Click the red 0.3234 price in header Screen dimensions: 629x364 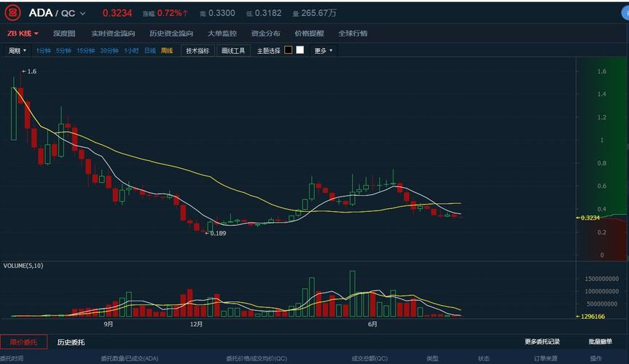tap(117, 13)
